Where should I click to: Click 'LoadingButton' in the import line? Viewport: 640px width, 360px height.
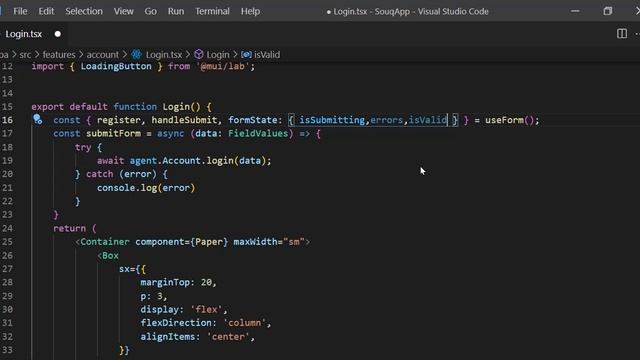(x=116, y=66)
